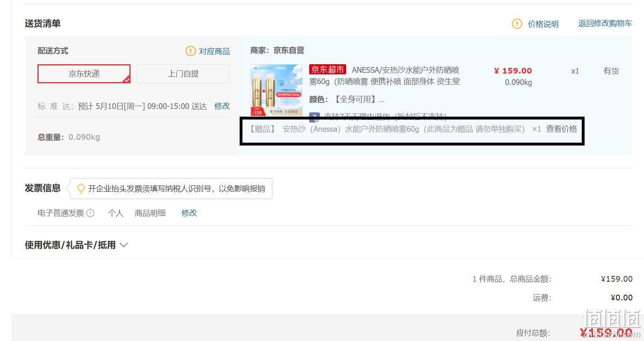
Task: Open the 对应商品 link
Action: tap(214, 51)
